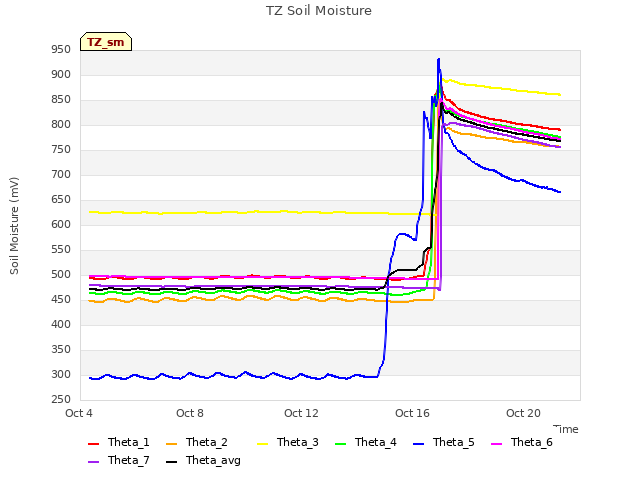Click the 750 y-axis tick label
Image resolution: width=640 pixels, height=480 pixels.
[x=61, y=150]
